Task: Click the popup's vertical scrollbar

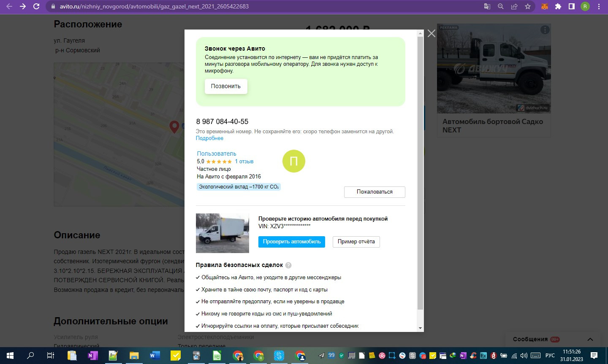Action: pyautogui.click(x=420, y=173)
